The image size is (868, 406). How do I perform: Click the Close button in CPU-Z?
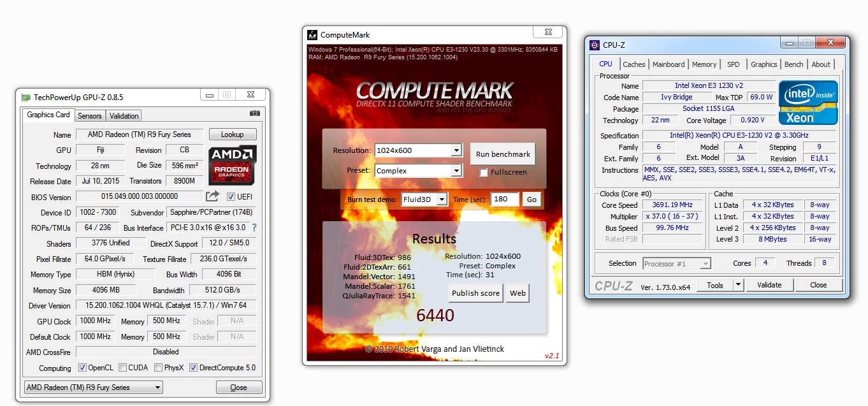(819, 285)
